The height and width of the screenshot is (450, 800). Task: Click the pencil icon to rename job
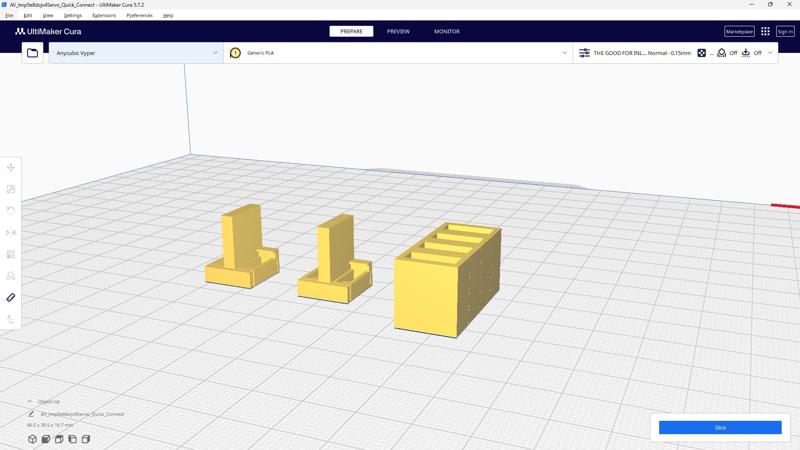[31, 414]
